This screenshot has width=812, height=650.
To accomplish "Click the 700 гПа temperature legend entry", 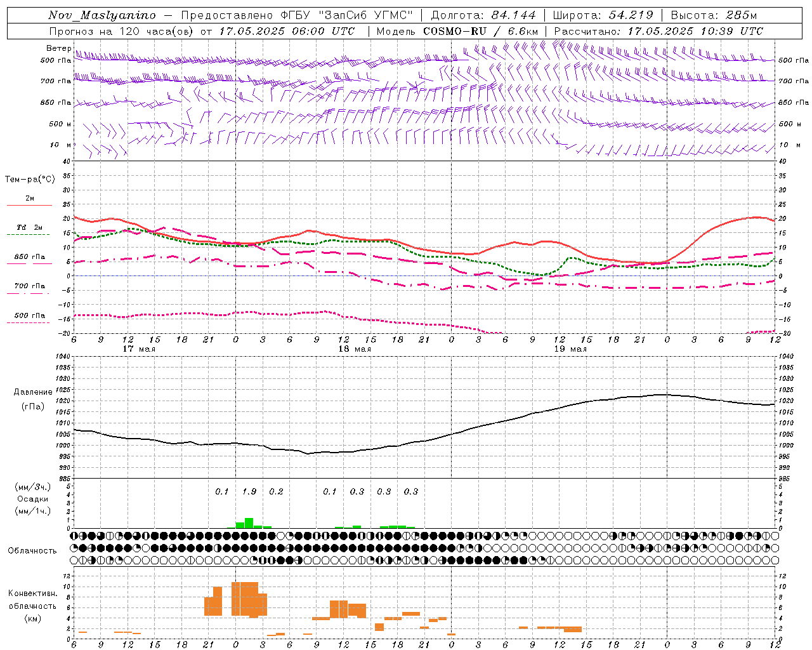I will tap(29, 286).
